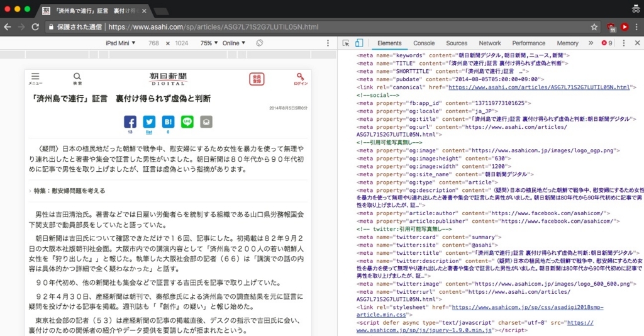Select the twitter:site @asahi meta line
Viewport: 644px width, 336px height.
tap(427, 245)
